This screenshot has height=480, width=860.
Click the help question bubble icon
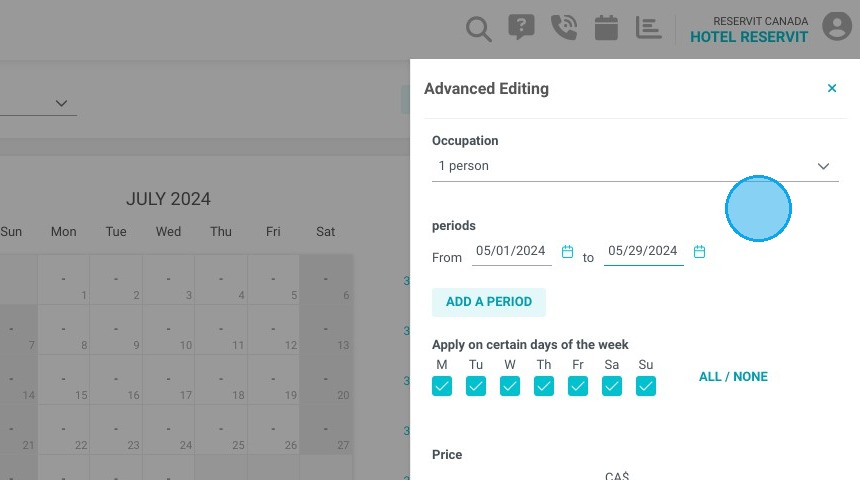point(521,27)
